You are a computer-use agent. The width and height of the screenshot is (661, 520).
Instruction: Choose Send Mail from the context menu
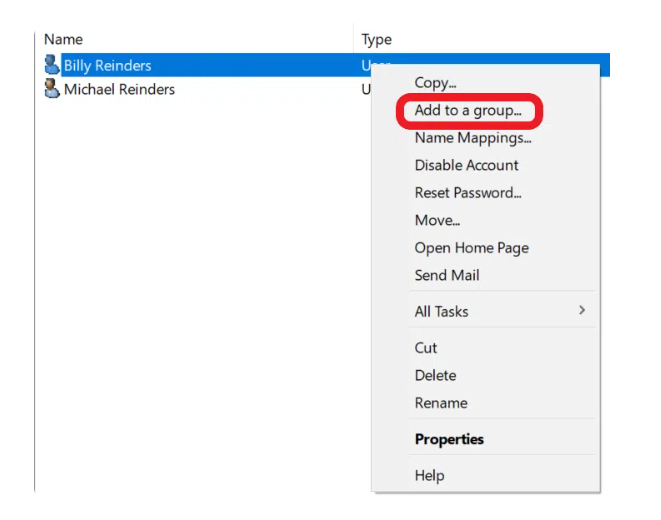pyautogui.click(x=447, y=275)
